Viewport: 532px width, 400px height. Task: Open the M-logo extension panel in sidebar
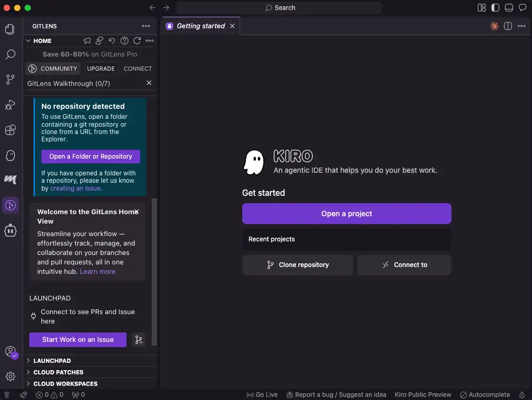pos(10,180)
